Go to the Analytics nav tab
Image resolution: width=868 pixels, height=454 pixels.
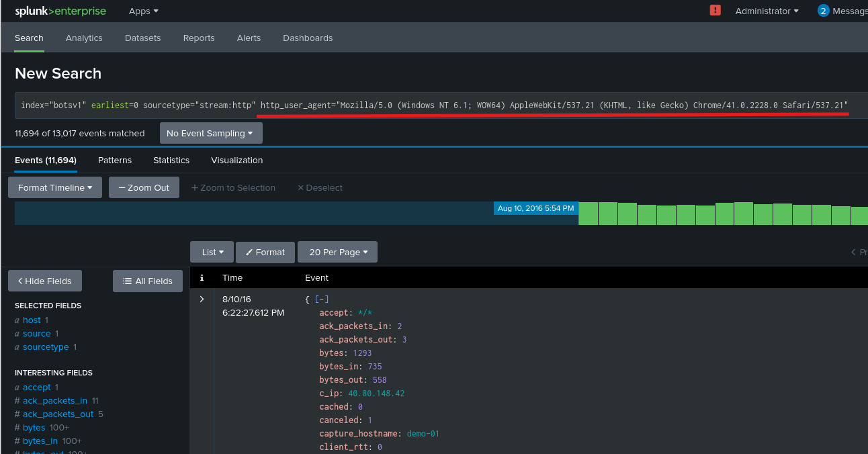pyautogui.click(x=84, y=38)
